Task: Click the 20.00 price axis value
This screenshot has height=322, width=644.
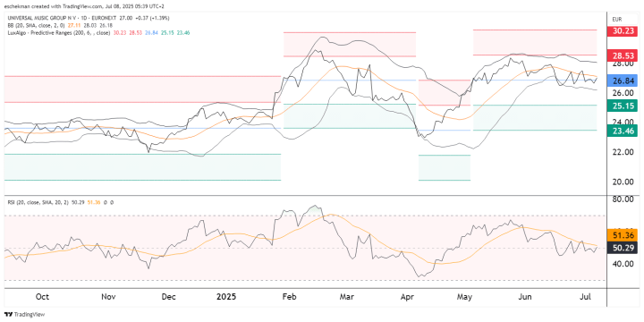Action: 623,182
